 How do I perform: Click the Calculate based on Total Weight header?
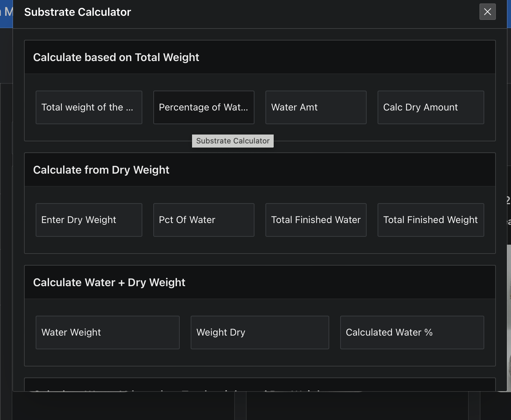pyautogui.click(x=116, y=57)
